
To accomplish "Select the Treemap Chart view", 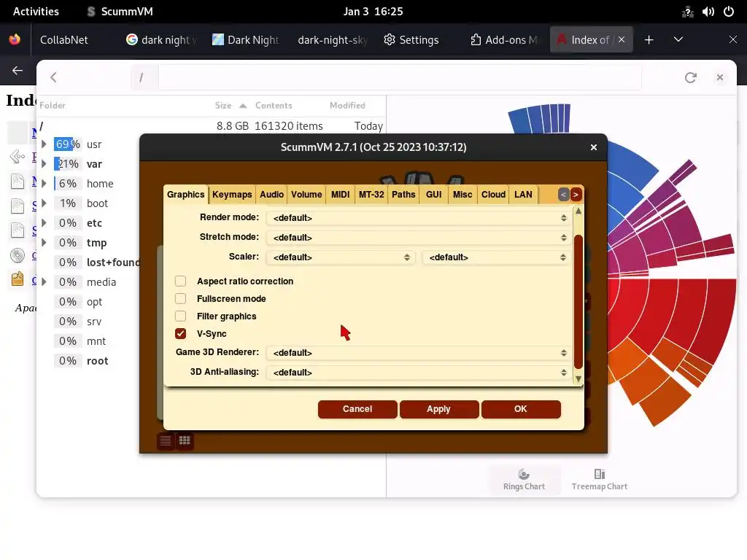I will (x=600, y=479).
